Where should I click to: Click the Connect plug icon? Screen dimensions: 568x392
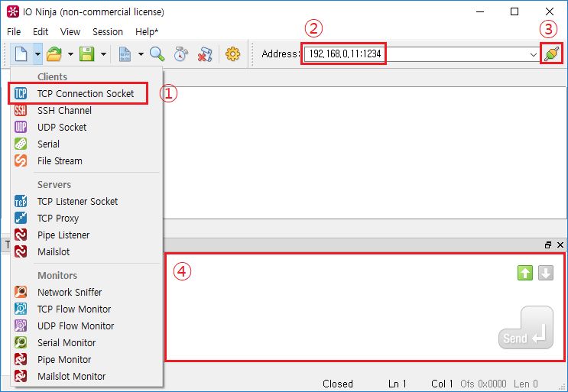tap(551, 54)
